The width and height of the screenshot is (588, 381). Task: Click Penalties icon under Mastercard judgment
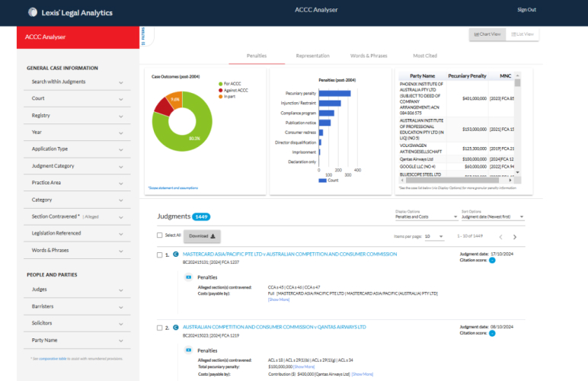pos(189,277)
